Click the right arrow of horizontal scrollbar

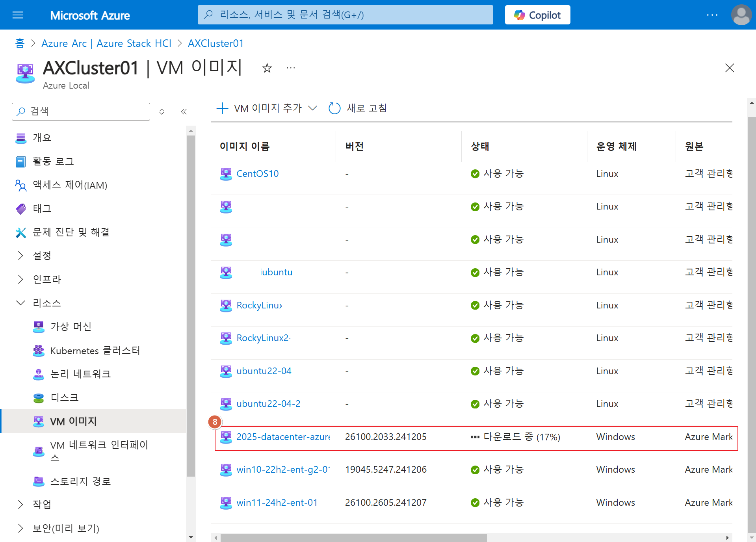(728, 538)
